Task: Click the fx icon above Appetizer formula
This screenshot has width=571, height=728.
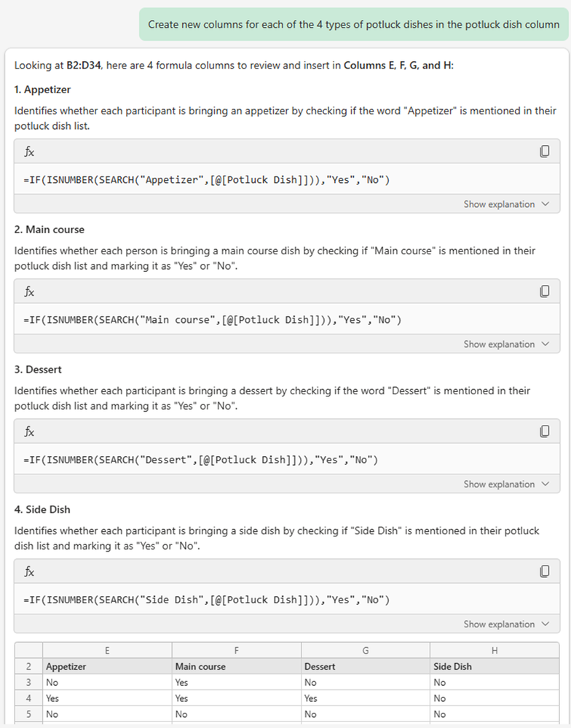Action: click(29, 152)
